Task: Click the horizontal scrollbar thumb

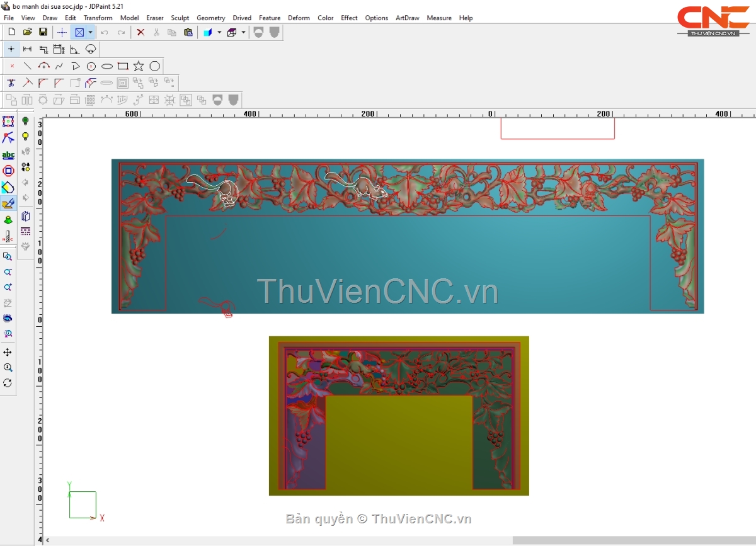Action: [x=634, y=540]
